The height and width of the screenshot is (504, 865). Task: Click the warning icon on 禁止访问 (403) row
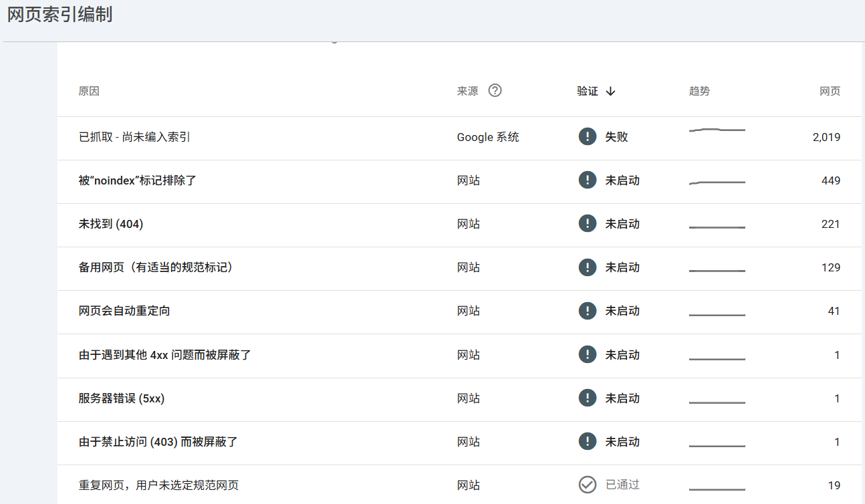(x=587, y=441)
